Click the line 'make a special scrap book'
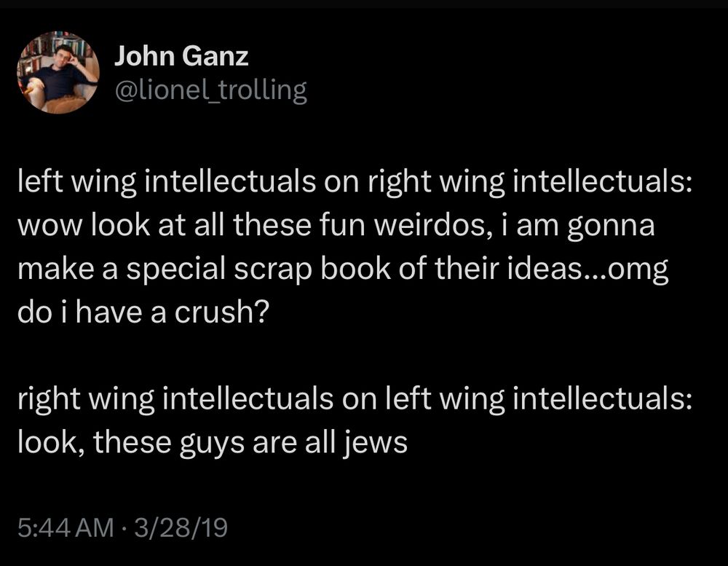The width and height of the screenshot is (728, 566). coord(343,269)
